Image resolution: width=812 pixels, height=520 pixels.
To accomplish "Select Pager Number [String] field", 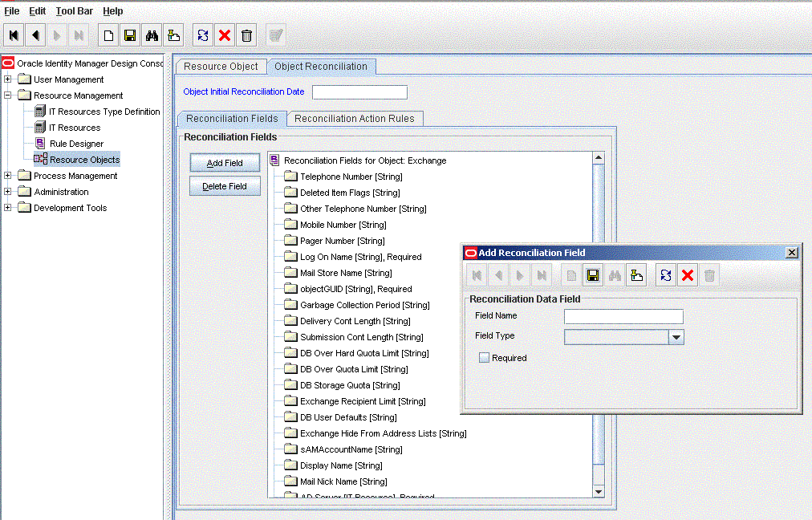I will coord(343,241).
